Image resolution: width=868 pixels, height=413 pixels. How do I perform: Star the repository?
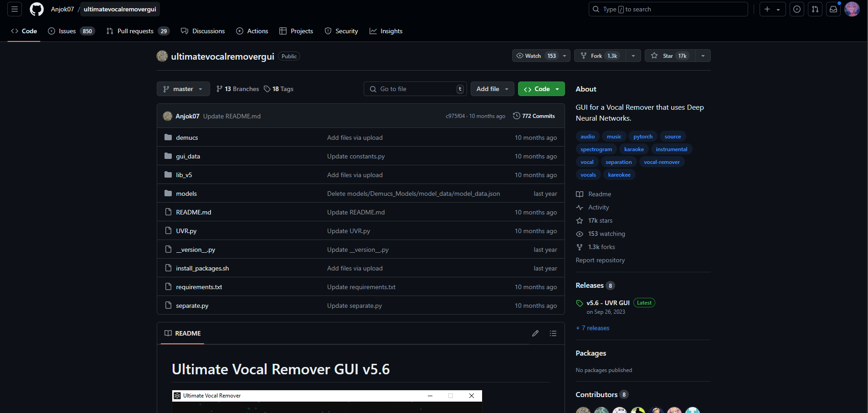pyautogui.click(x=670, y=56)
